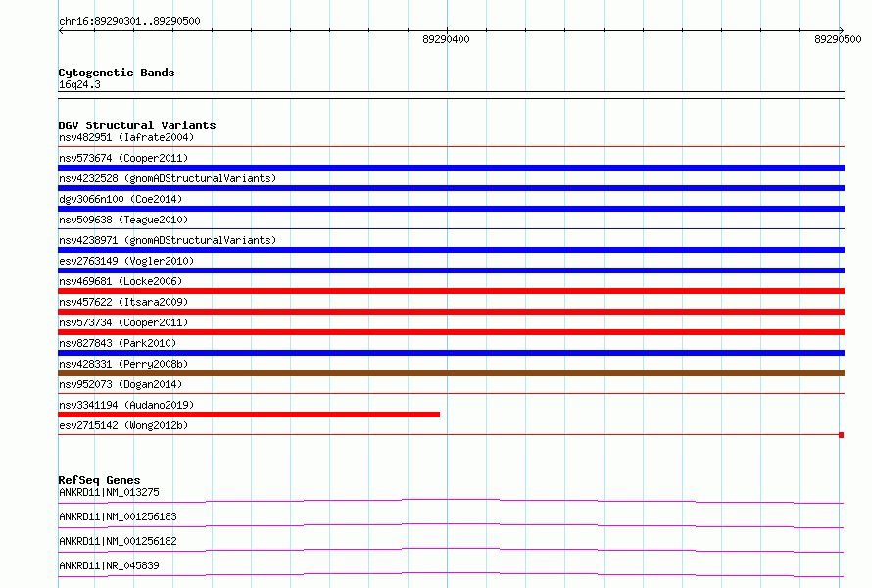Screen dimensions: 872x588
Task: Select the 16q24.3 band label
Action: click(79, 84)
